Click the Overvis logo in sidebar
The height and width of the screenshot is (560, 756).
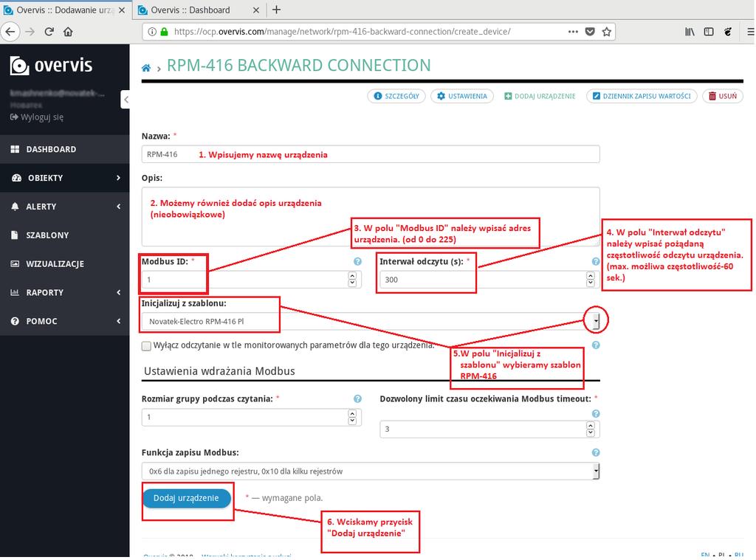[51, 66]
